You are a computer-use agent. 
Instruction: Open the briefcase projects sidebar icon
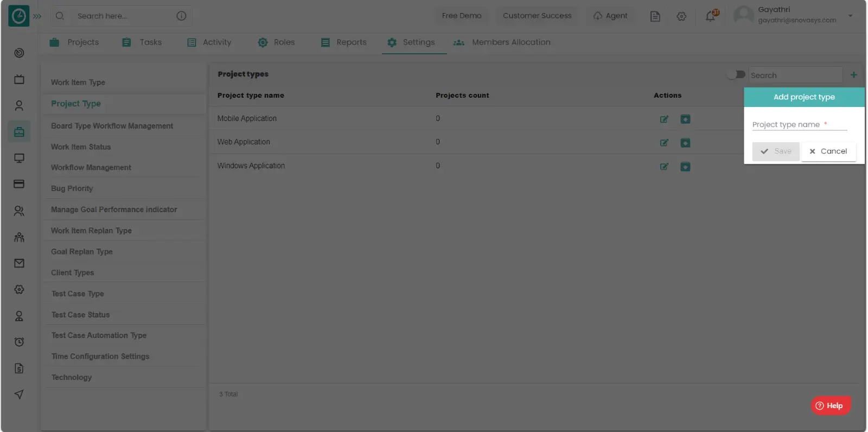click(x=19, y=131)
